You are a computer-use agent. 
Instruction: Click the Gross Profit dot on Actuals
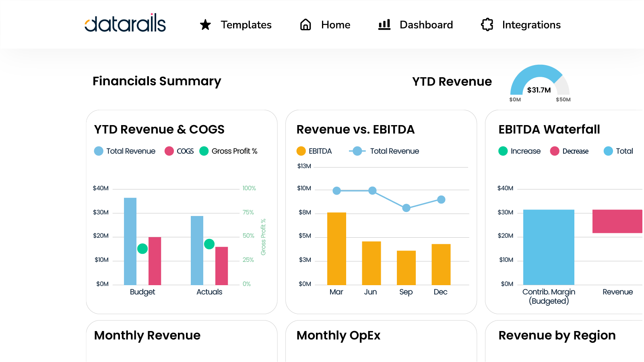tap(209, 244)
